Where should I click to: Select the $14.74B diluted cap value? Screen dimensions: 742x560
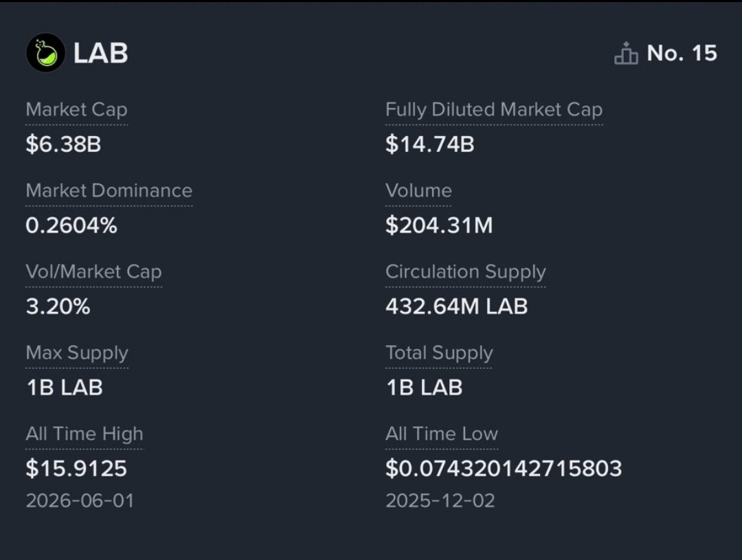click(429, 144)
